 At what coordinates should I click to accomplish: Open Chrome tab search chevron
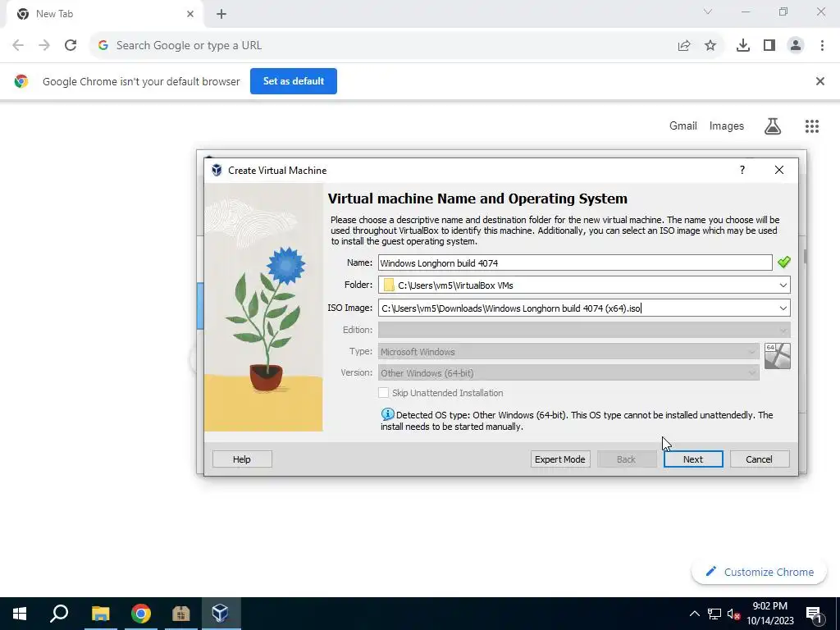click(708, 11)
